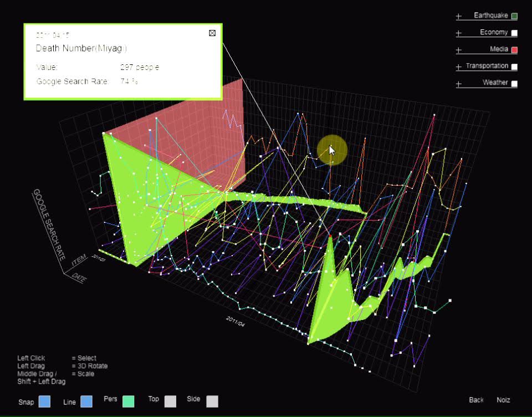Enable the Pers perspective view
The image size is (532, 417).
(129, 401)
